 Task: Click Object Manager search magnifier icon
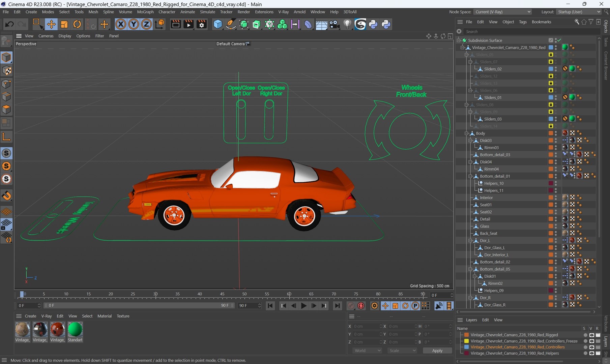tap(577, 22)
